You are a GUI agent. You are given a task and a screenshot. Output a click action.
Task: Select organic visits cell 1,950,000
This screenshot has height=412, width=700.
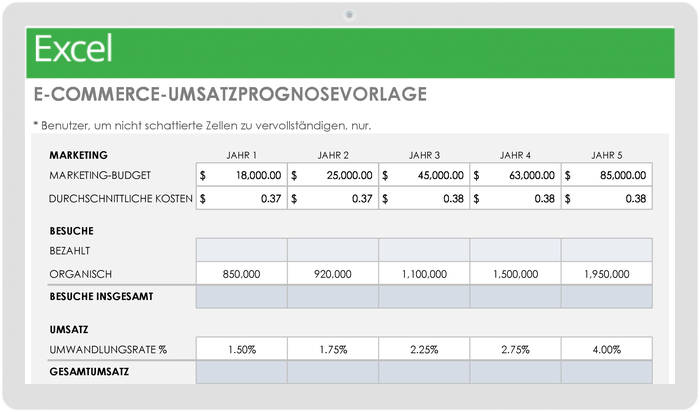tap(607, 274)
